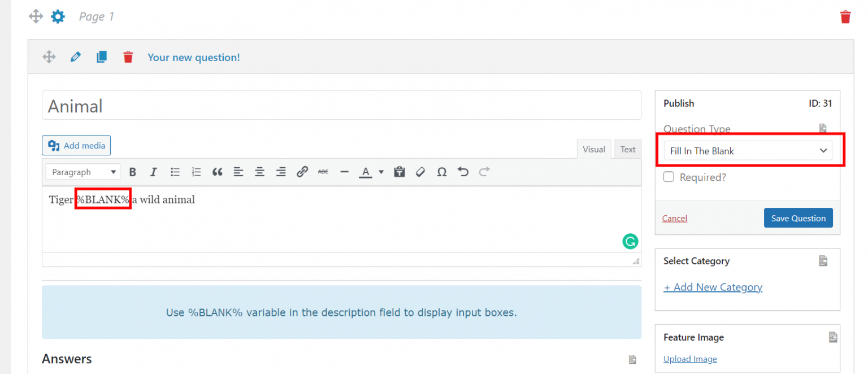868x374 pixels.
Task: Insert a blockquote
Action: [217, 172]
